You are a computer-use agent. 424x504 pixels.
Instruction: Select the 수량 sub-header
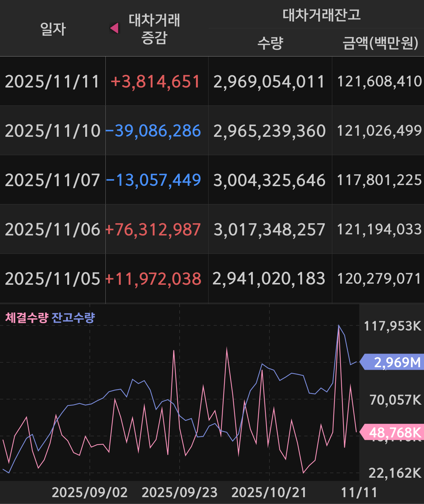(270, 43)
